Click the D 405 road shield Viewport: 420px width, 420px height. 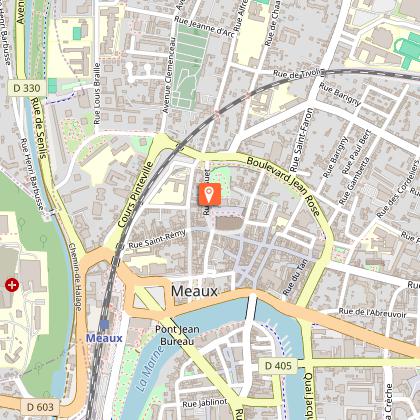tap(278, 366)
